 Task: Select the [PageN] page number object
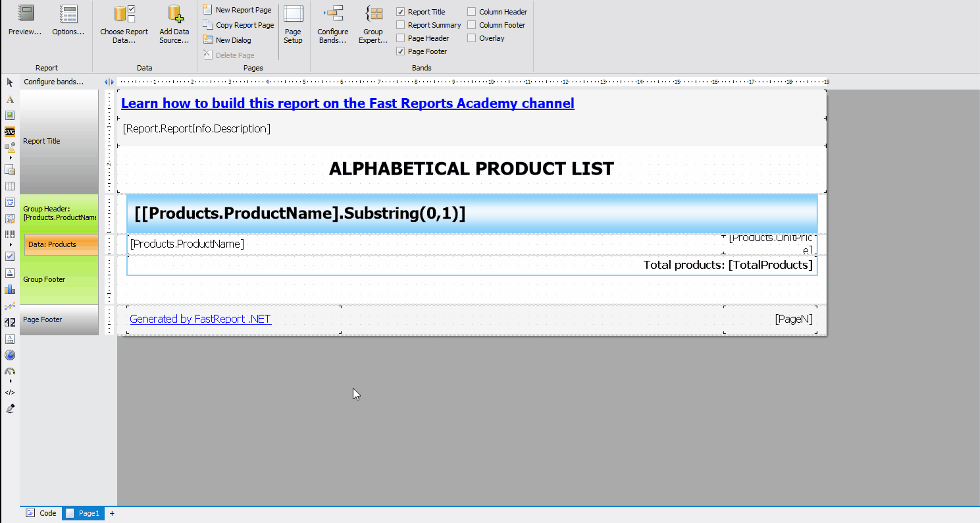click(794, 319)
